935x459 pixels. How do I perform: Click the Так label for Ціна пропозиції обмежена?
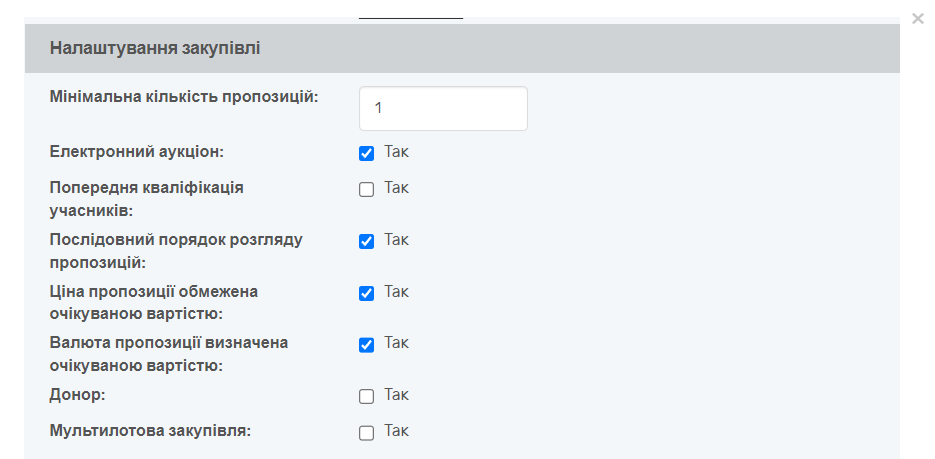point(396,291)
